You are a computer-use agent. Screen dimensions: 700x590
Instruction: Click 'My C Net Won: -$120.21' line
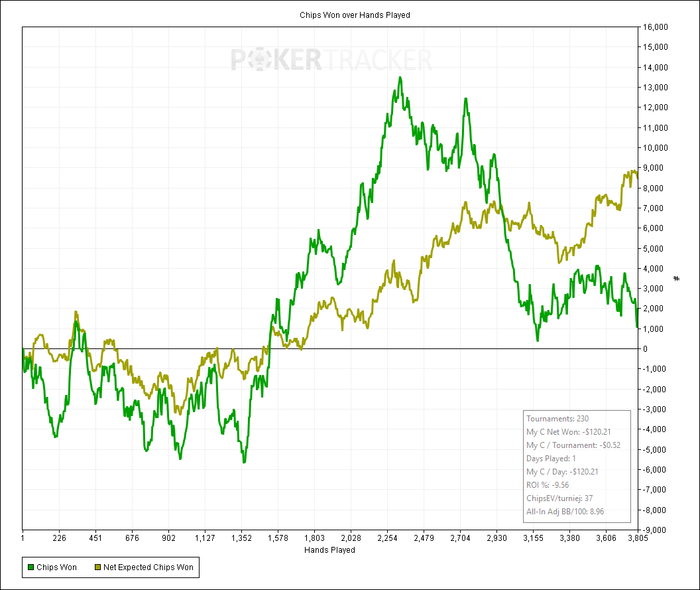(x=568, y=432)
